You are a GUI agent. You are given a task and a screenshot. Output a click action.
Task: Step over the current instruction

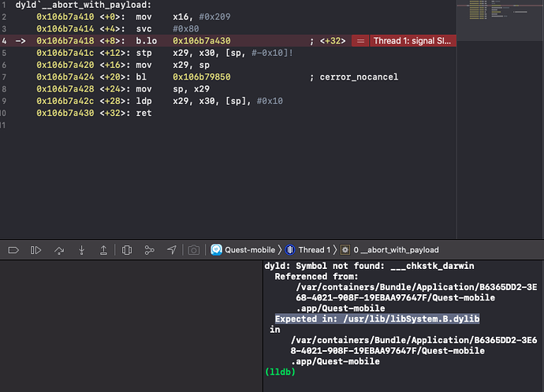click(59, 250)
